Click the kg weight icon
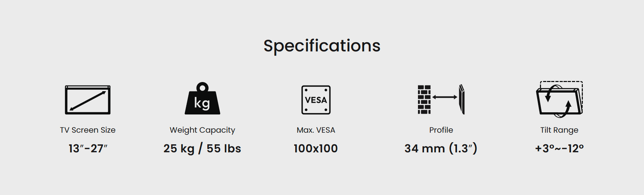The image size is (644, 195). pyautogui.click(x=202, y=98)
